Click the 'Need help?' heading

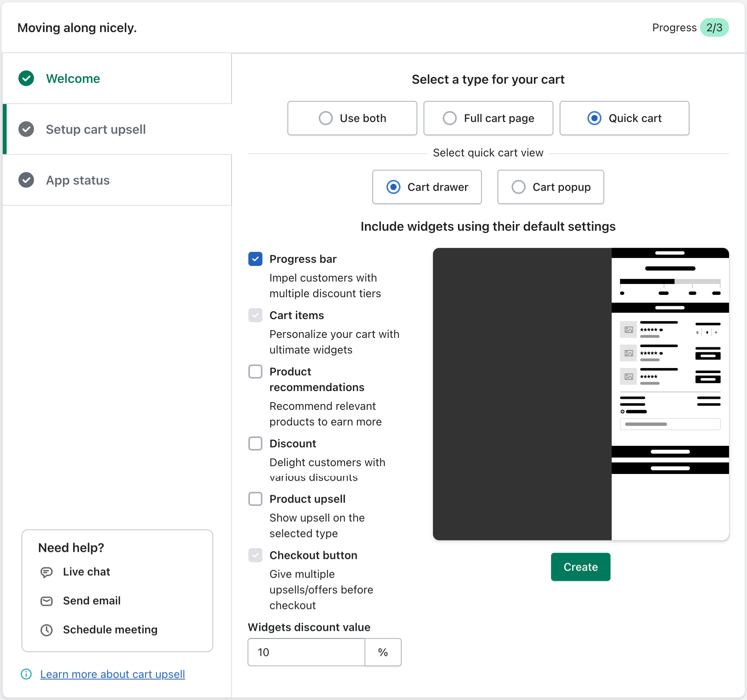[x=71, y=548]
